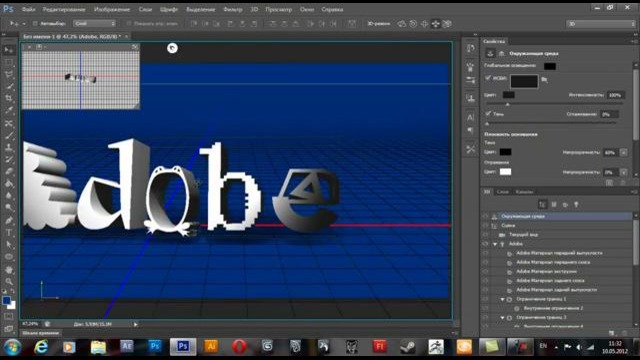The width and height of the screenshot is (640, 360).
Task: Click the IBL texture menu icon beside preview
Action: [x=544, y=80]
